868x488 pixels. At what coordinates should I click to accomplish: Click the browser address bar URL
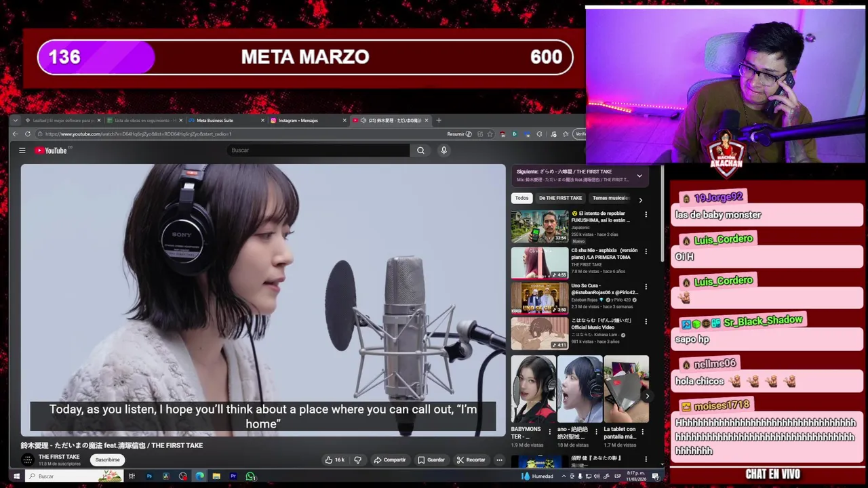click(x=138, y=134)
